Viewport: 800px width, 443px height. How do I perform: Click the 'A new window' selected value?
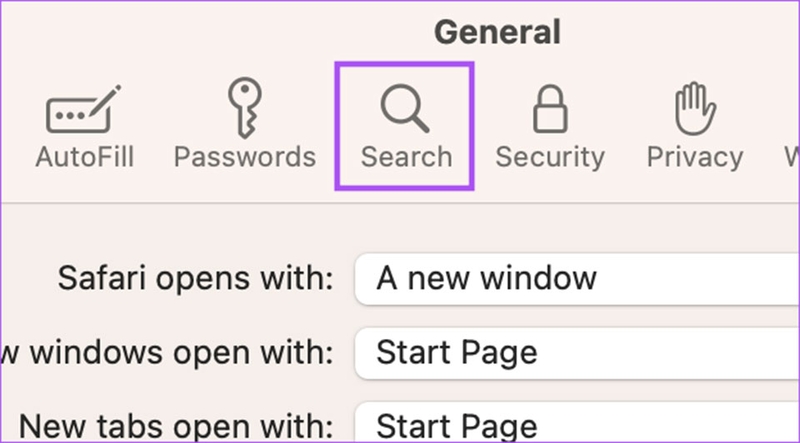tap(486, 279)
